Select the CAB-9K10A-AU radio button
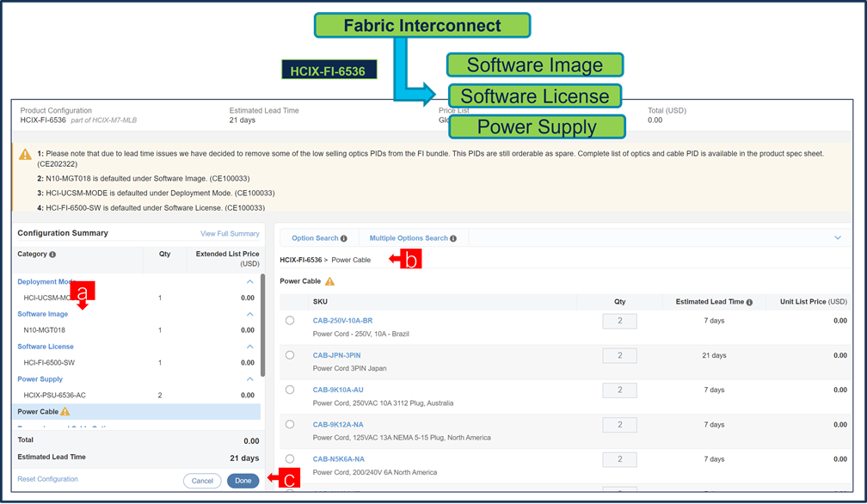This screenshot has height=504, width=867. (x=290, y=390)
